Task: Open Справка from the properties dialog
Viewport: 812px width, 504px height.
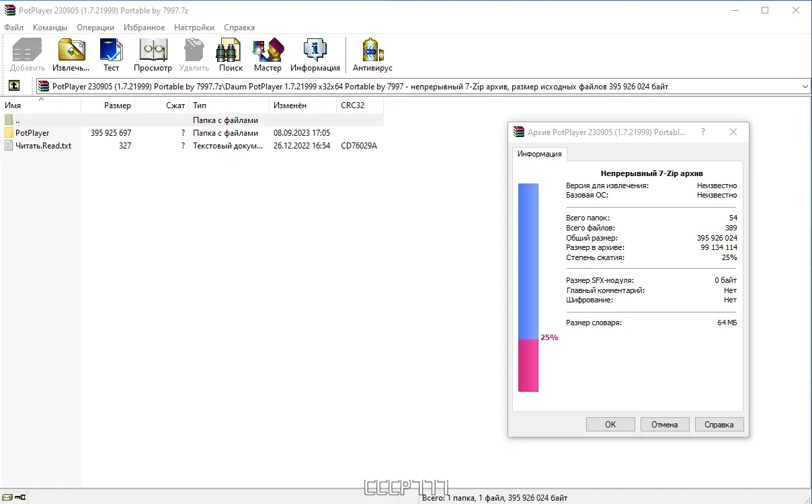Action: (719, 424)
